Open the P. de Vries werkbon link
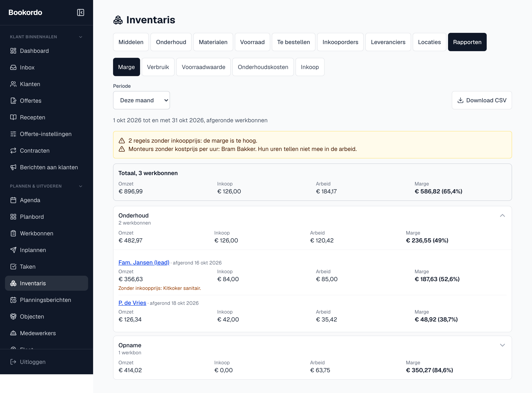The image size is (532, 393). 132,303
